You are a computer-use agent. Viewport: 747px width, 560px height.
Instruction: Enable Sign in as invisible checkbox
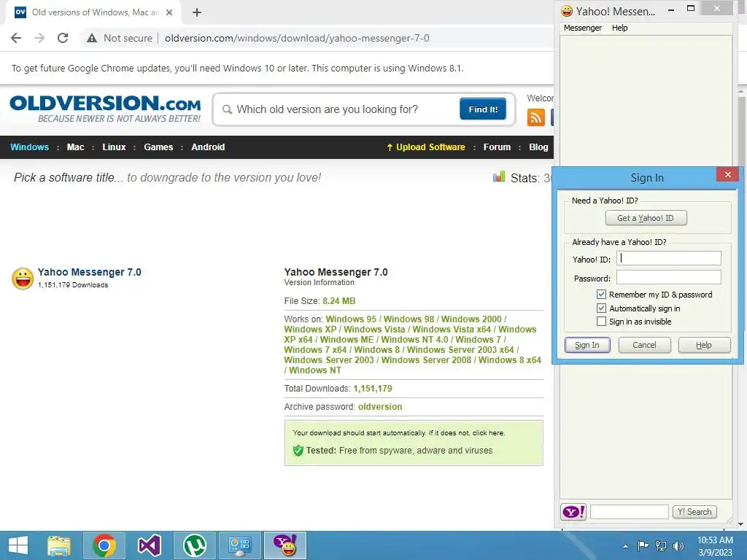pos(601,322)
